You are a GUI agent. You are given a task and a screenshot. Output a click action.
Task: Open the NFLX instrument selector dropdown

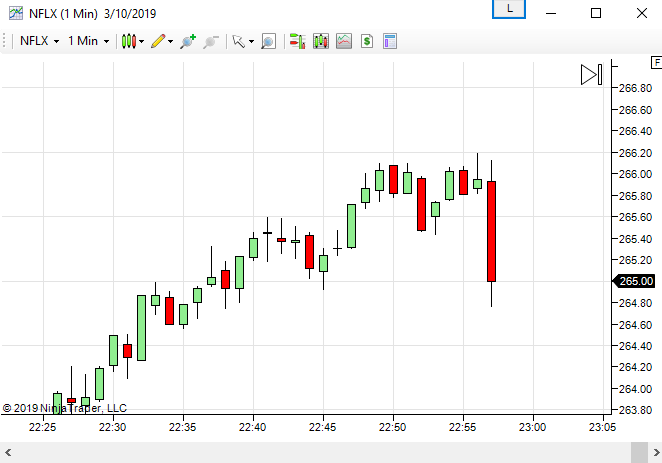(x=39, y=41)
